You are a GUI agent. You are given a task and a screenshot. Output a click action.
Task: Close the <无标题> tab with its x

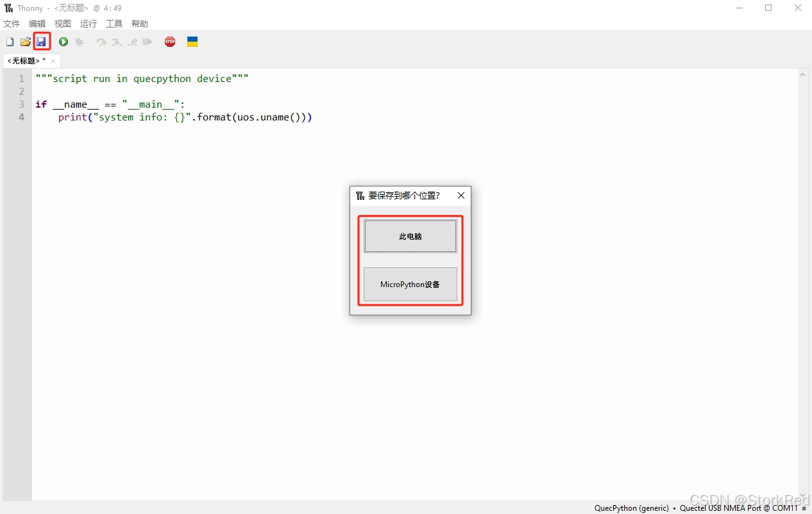53,61
